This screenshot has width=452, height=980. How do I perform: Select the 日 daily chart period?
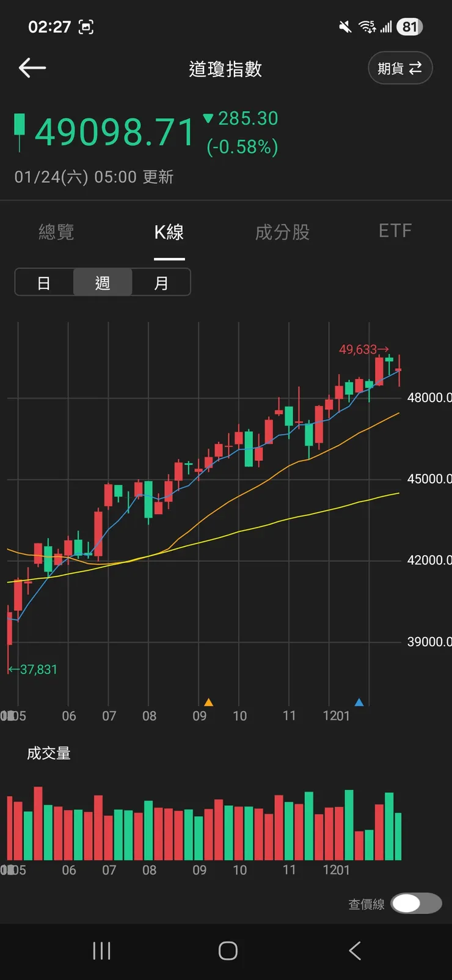(44, 282)
